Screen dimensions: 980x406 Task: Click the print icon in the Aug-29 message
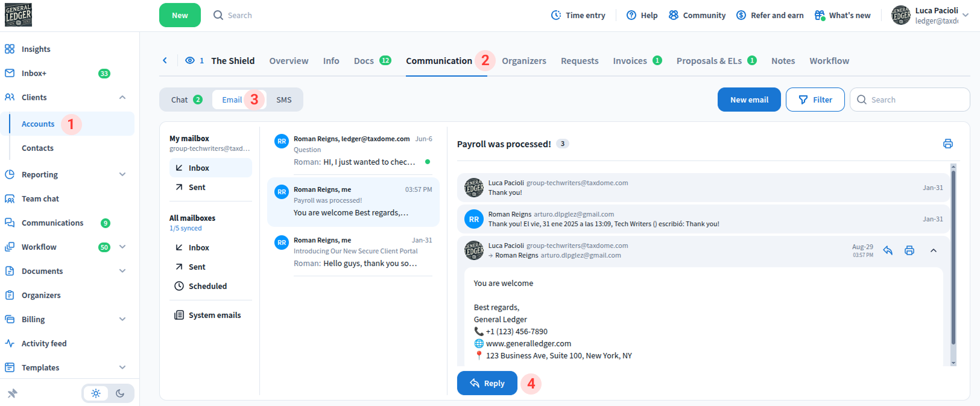(909, 250)
